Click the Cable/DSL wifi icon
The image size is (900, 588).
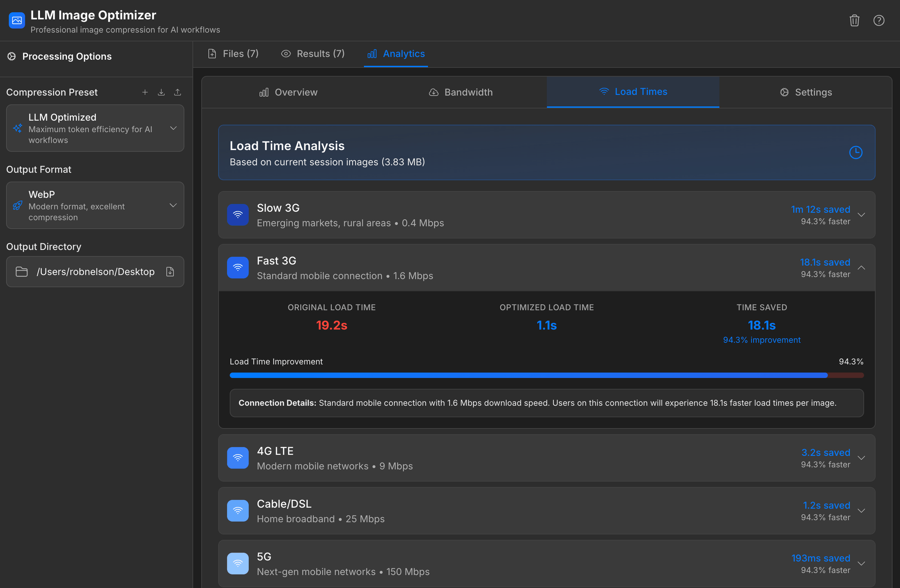(238, 511)
